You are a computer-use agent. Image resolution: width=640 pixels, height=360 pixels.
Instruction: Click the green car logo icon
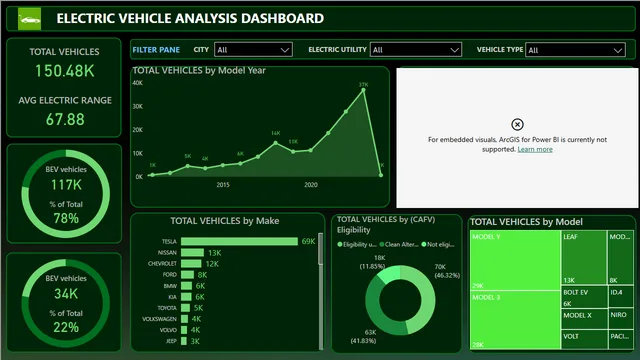click(x=29, y=19)
